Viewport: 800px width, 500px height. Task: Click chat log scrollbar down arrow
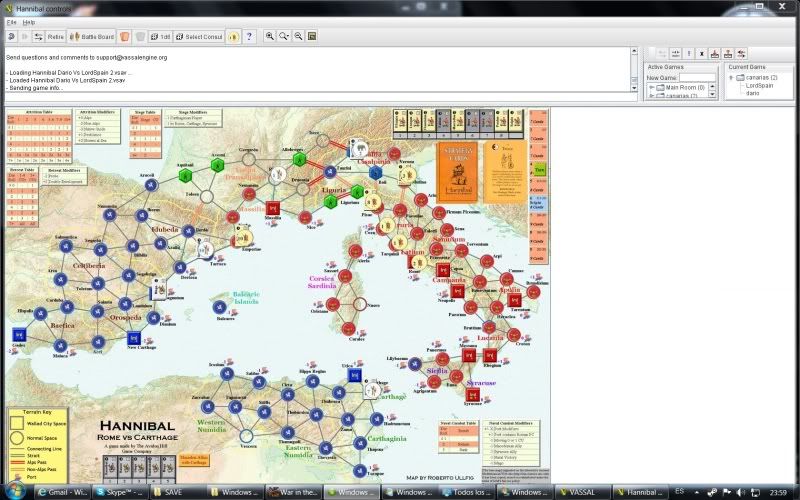click(634, 88)
